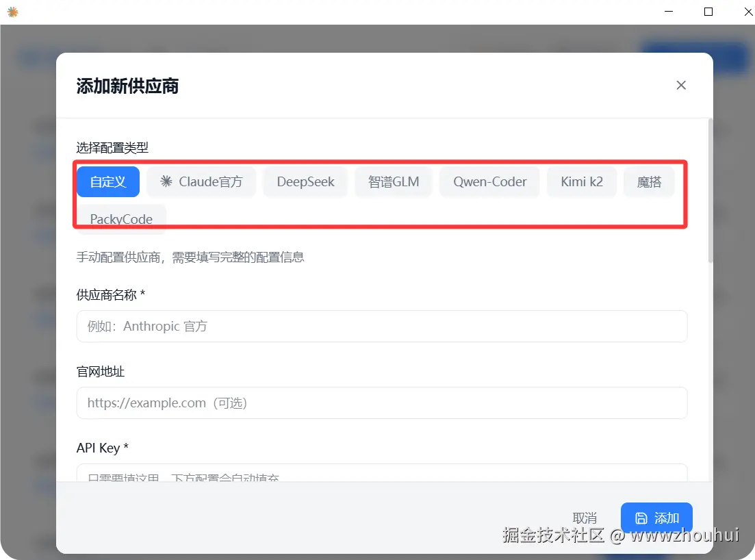Select the 自定义 configuration type
Screen dimensions: 755x560
pos(108,181)
